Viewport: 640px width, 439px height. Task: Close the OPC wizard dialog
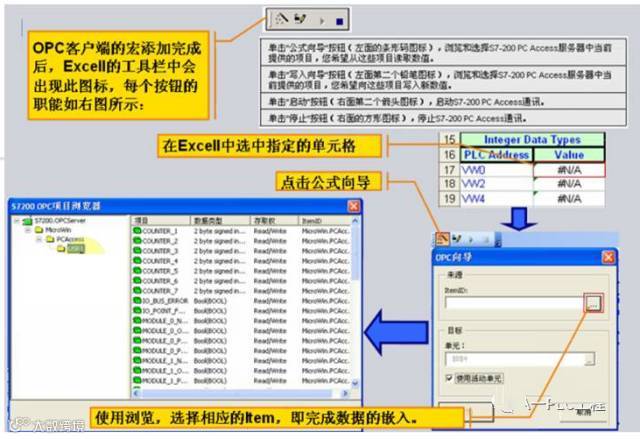coord(608,257)
